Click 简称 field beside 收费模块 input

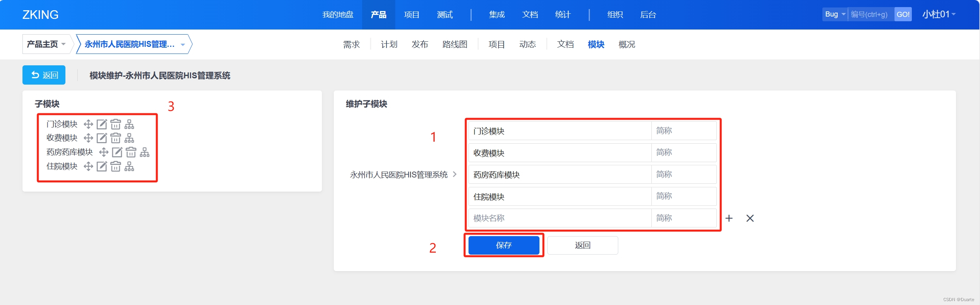tap(684, 153)
